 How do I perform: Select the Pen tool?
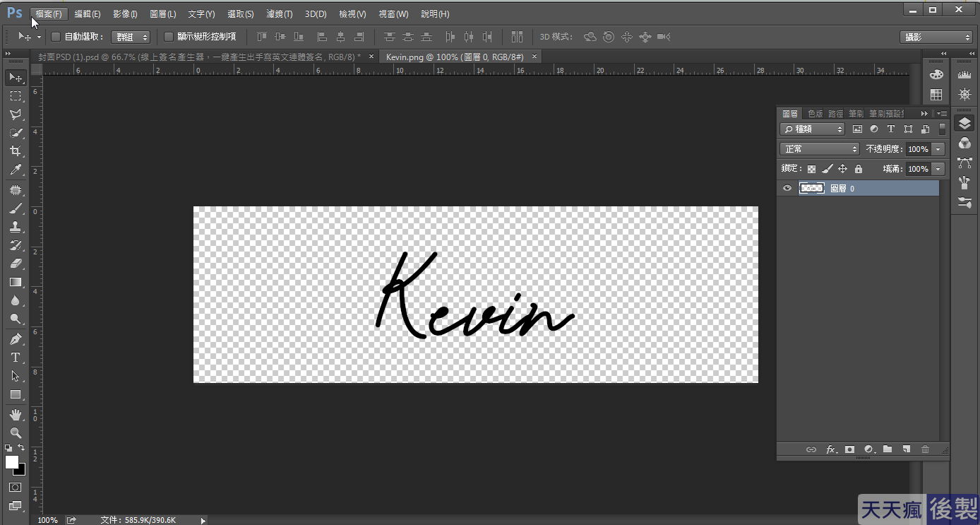(x=16, y=339)
